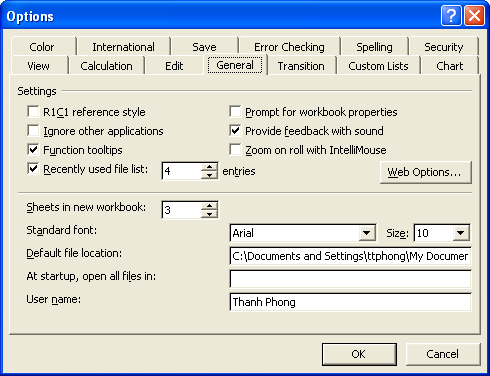Expand the font Size dropdown arrow
This screenshot has width=490, height=376.
point(461,233)
